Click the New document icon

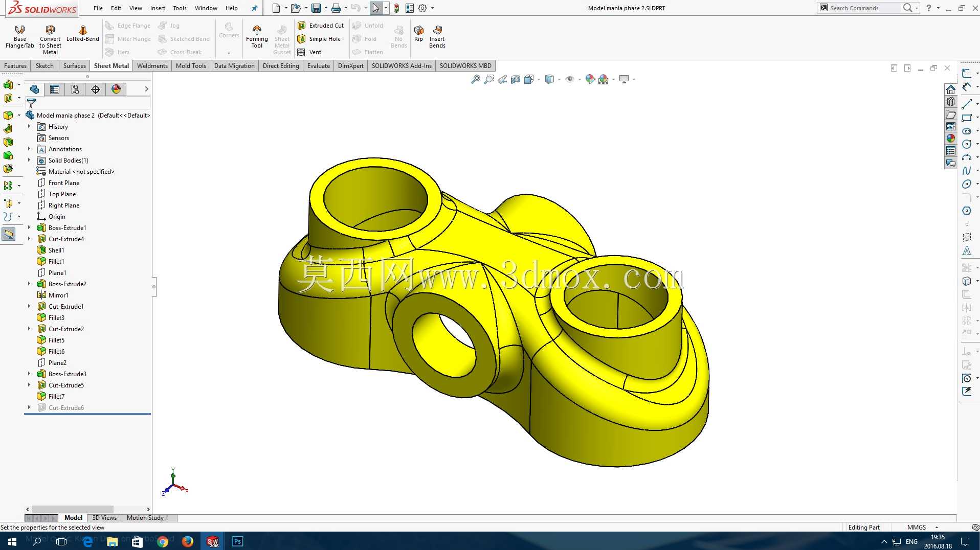click(276, 8)
